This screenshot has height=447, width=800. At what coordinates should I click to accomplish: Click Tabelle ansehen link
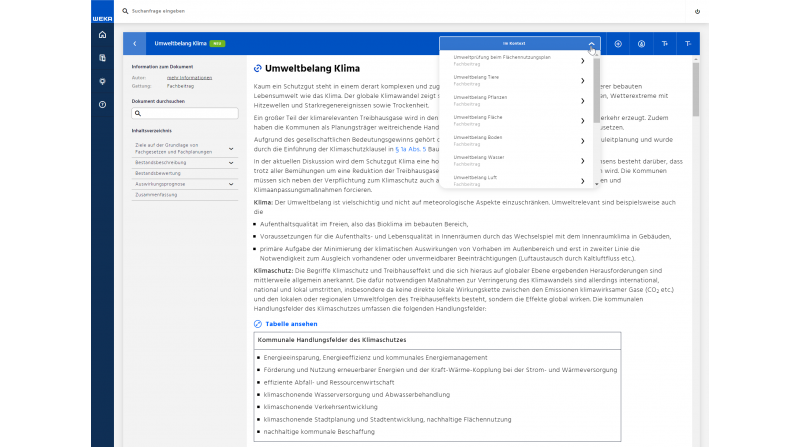[x=291, y=324]
